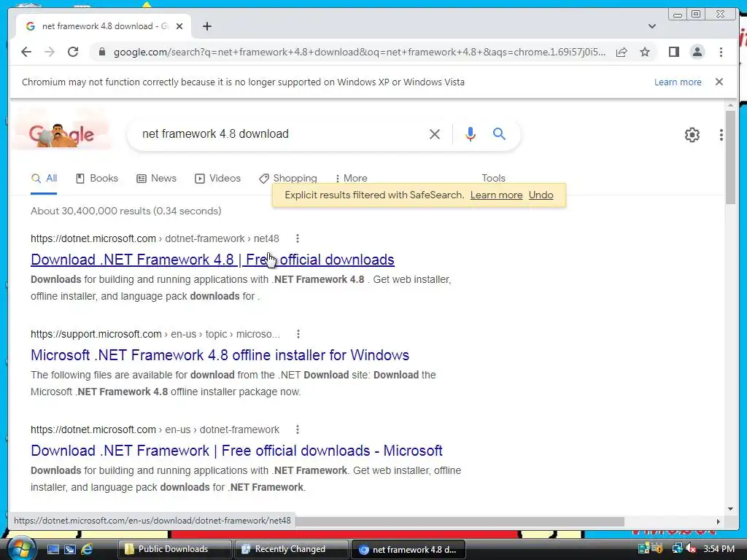This screenshot has height=560, width=747.
Task: Open Google settings gear icon
Action: click(x=692, y=135)
